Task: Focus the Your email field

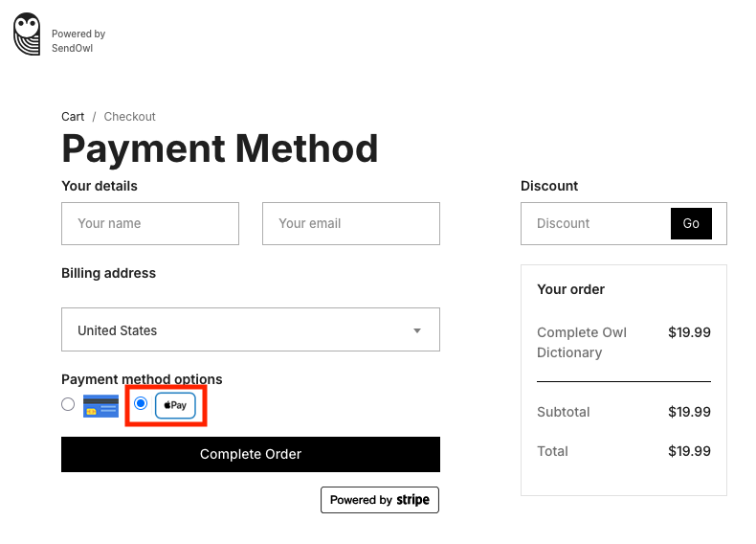Action: pos(351,223)
